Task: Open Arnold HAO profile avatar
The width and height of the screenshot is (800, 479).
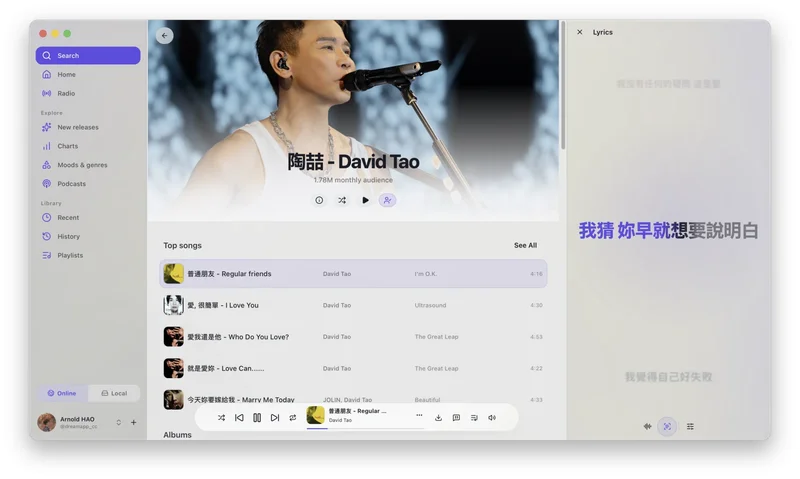Action: (46, 422)
